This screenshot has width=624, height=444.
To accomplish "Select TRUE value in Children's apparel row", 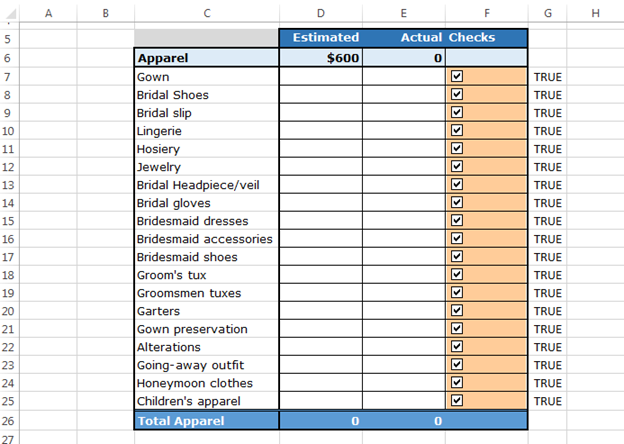I will (x=548, y=401).
